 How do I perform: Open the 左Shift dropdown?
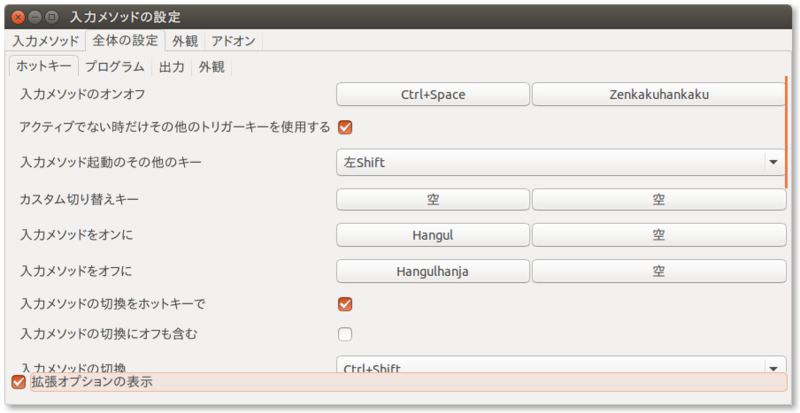[561, 163]
